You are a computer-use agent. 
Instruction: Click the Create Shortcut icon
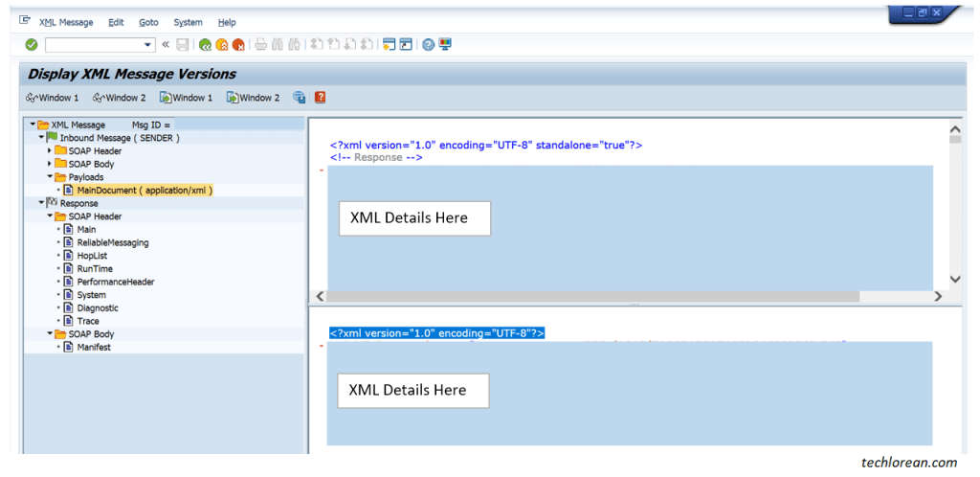click(x=406, y=44)
